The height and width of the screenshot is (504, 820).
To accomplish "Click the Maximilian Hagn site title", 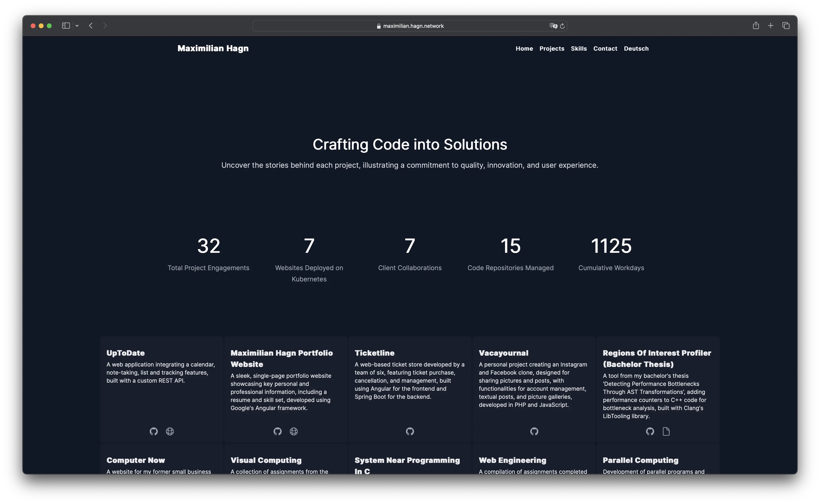I will pyautogui.click(x=213, y=48).
